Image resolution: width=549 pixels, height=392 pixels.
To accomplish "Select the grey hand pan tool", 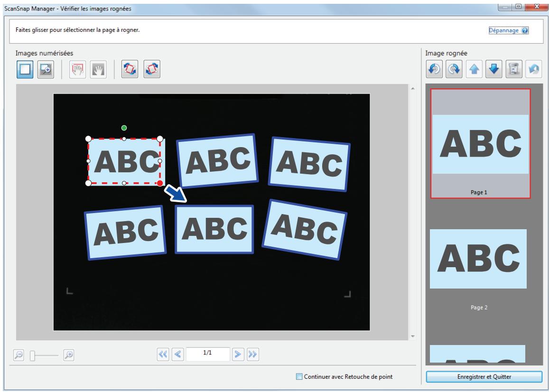I will [98, 69].
